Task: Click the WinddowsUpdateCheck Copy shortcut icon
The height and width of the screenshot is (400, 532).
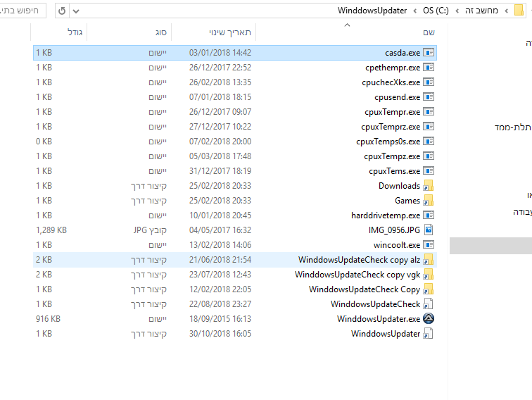Action: coord(429,289)
